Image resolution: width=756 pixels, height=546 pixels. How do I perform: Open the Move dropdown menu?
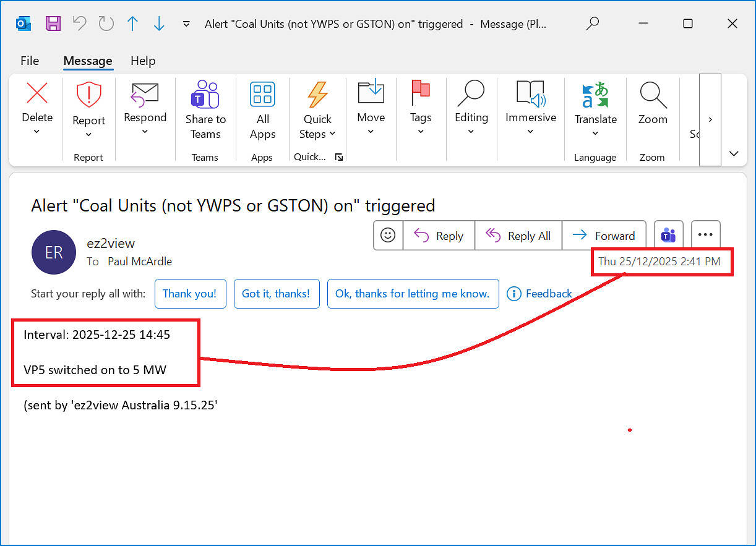tap(371, 132)
